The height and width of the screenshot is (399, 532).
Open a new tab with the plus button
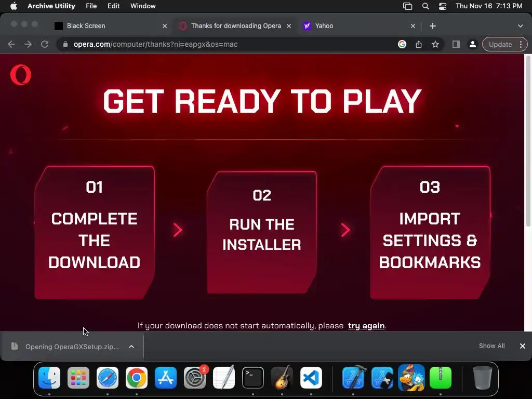tap(433, 26)
